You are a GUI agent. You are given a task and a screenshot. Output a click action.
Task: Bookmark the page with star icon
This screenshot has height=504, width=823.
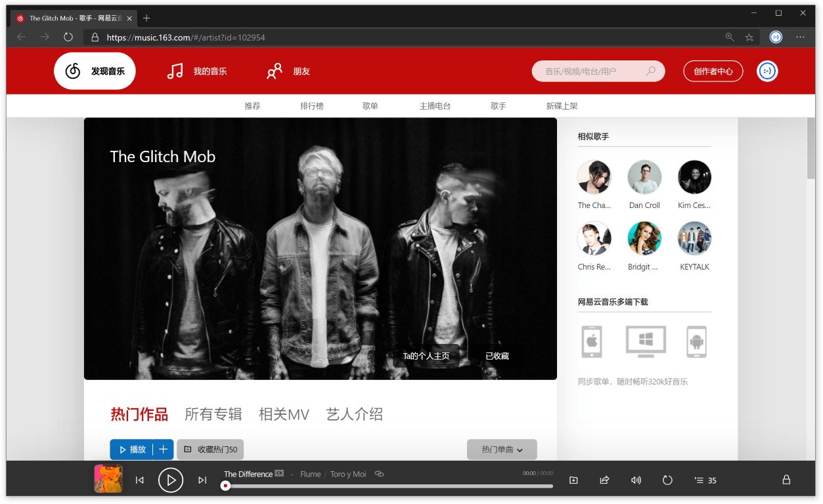click(x=749, y=37)
